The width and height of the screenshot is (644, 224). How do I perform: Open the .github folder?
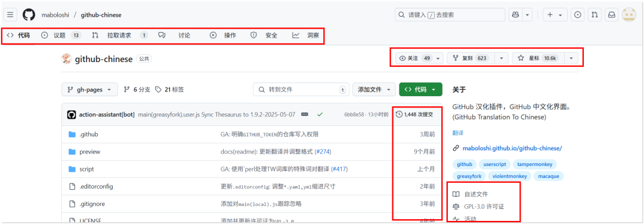click(89, 134)
